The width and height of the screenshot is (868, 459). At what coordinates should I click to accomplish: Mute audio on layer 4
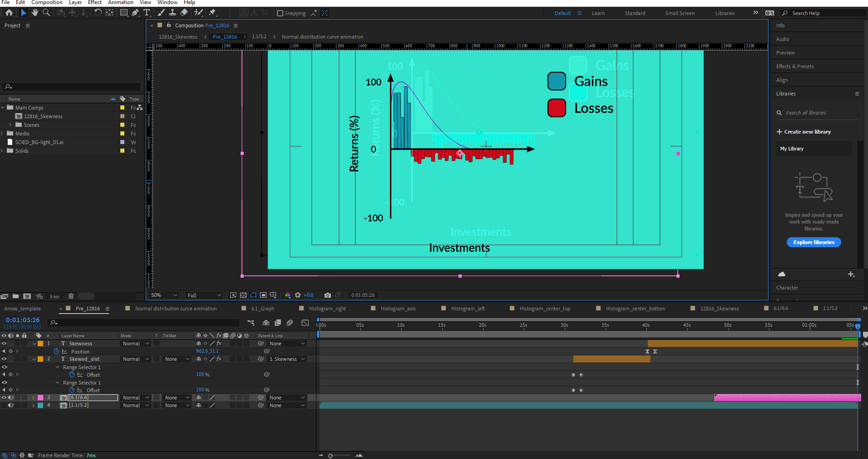pos(11,405)
